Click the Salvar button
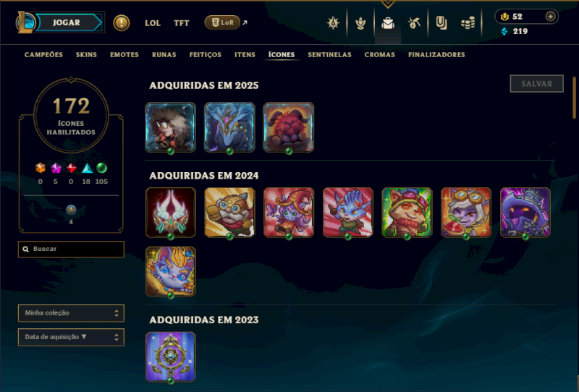This screenshot has height=392, width=579. pyautogui.click(x=536, y=84)
